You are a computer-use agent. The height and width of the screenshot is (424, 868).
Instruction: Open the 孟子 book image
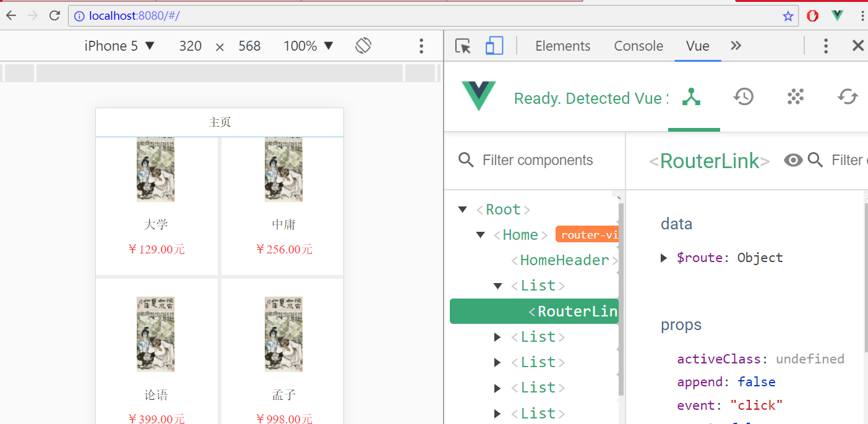pos(283,334)
